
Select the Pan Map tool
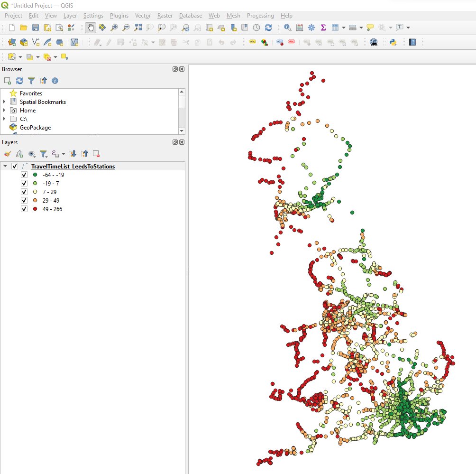(91, 28)
